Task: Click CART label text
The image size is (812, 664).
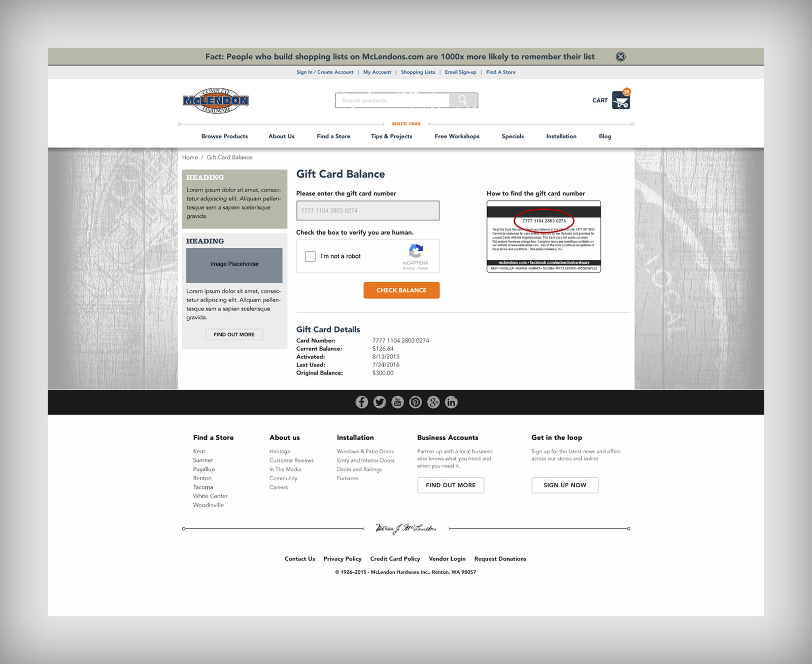Action: click(600, 101)
